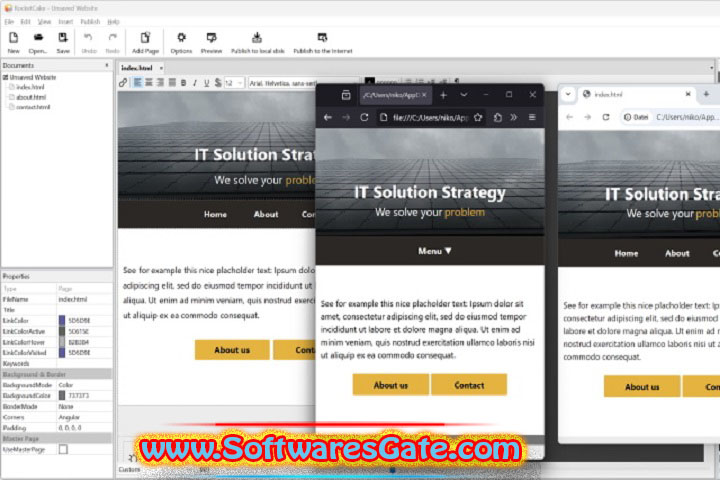
Task: Click Publish to the Internet icon
Action: pos(322,38)
